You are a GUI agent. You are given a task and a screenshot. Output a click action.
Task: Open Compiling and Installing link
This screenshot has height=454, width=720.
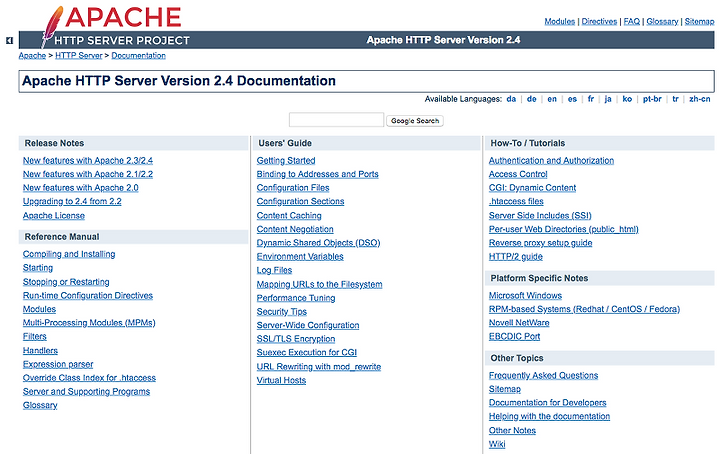coord(69,254)
